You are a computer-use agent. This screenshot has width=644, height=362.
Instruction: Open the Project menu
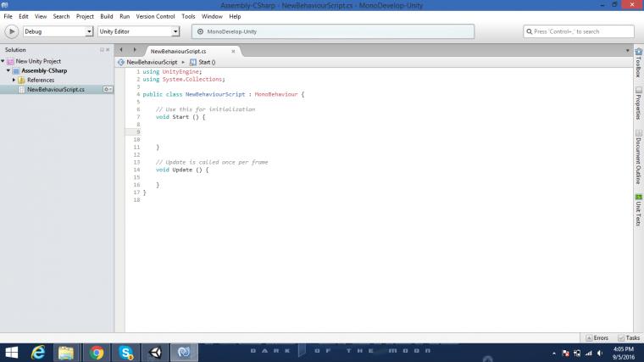pyautogui.click(x=85, y=16)
